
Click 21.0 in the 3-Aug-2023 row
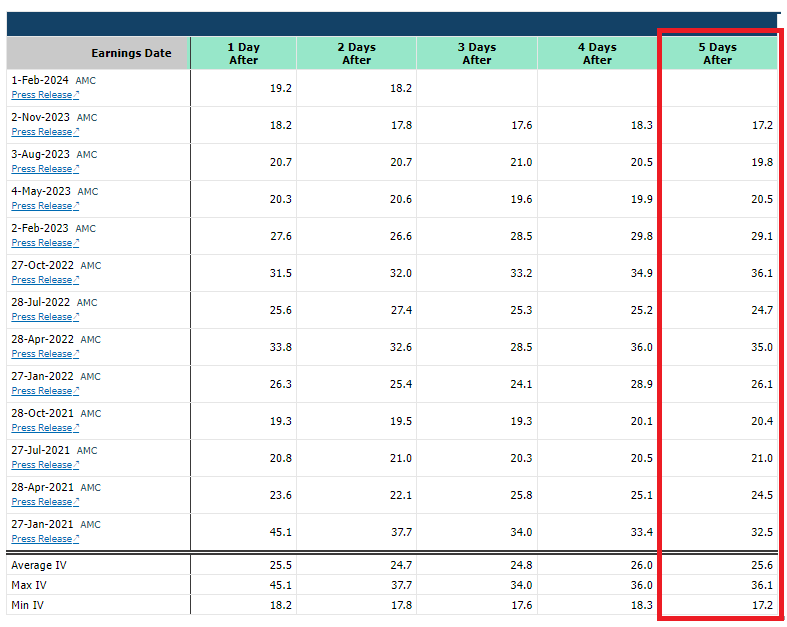[521, 163]
